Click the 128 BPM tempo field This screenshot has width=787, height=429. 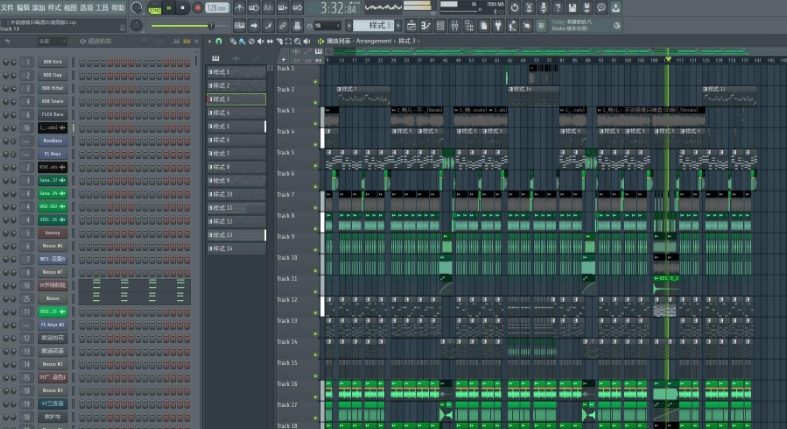(217, 7)
